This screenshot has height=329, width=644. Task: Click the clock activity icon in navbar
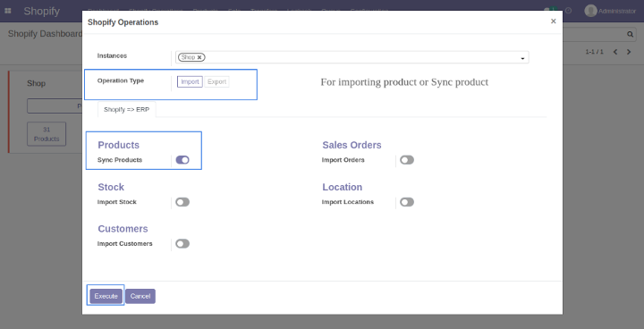pos(569,11)
